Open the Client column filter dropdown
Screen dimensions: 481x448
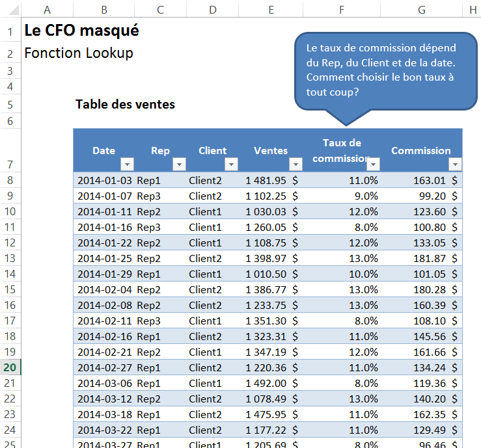(x=231, y=165)
